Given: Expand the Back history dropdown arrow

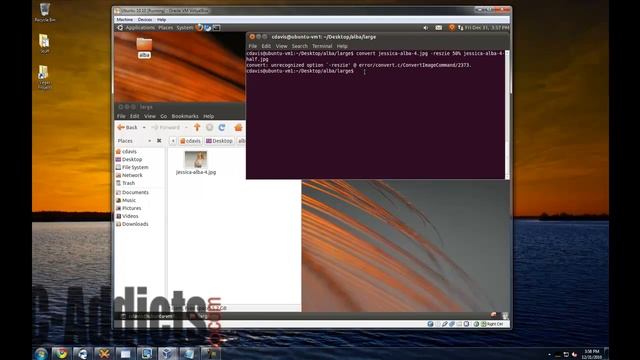Looking at the screenshot, I should (144, 128).
